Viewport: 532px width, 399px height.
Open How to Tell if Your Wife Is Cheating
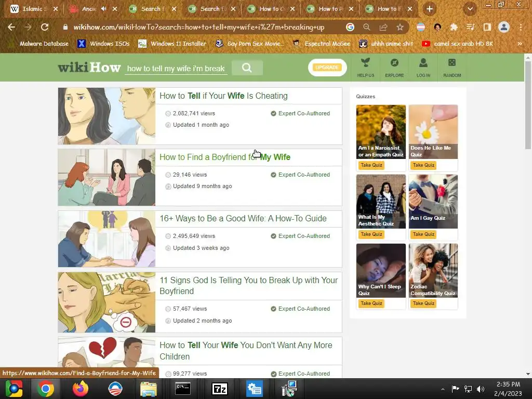(223, 96)
